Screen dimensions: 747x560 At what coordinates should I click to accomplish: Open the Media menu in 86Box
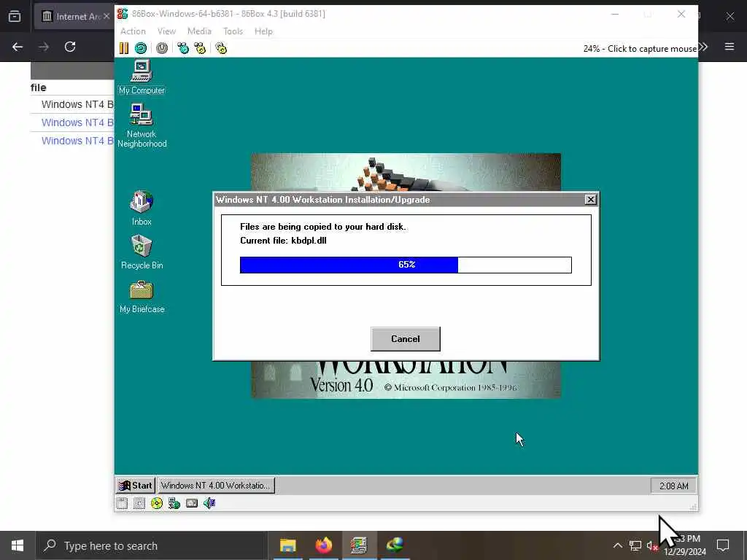tap(199, 31)
